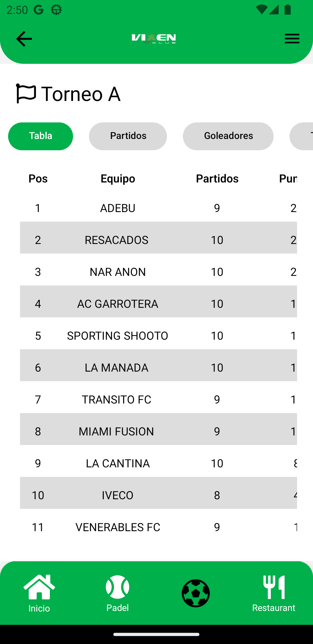Tap the flag icon beside Torneo A
Screen dimensions: 313x644
pos(26,93)
